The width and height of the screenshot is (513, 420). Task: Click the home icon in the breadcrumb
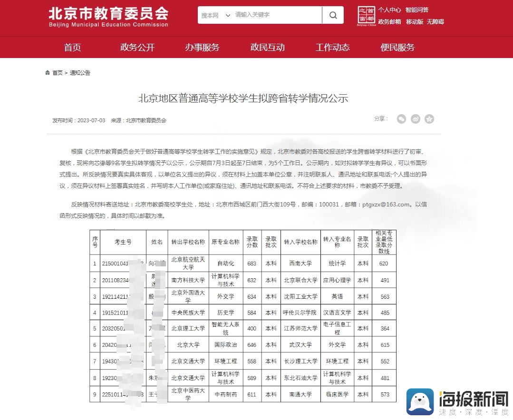pos(47,72)
